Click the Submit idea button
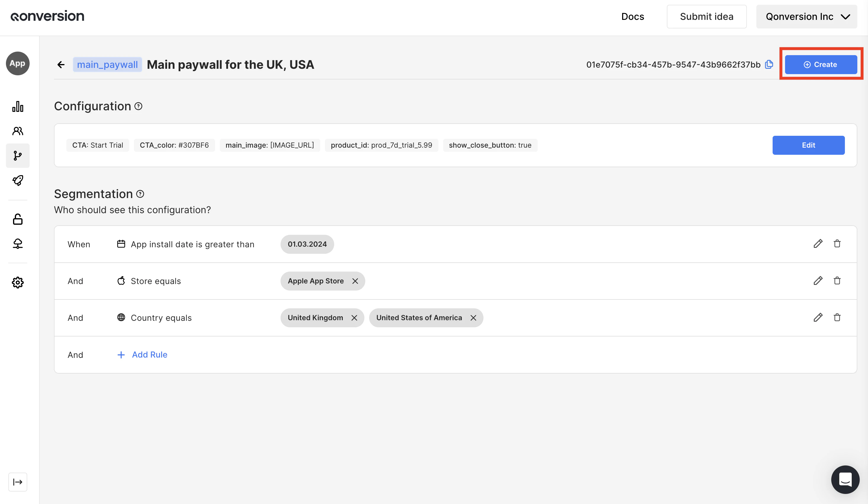 [707, 17]
